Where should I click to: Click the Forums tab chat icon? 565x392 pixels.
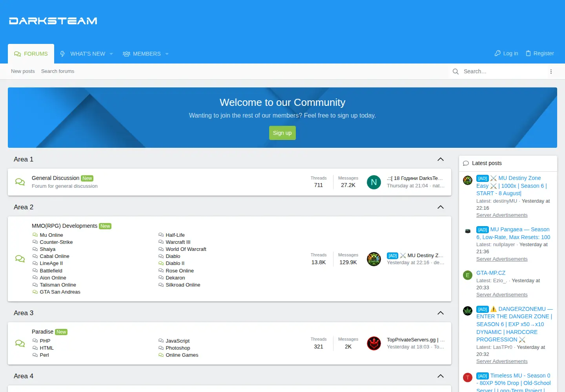coord(17,54)
